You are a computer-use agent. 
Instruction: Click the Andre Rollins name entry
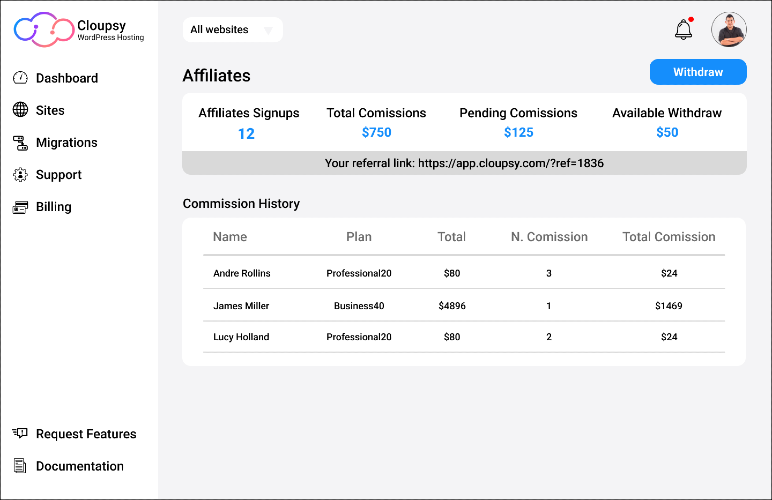pyautogui.click(x=242, y=273)
